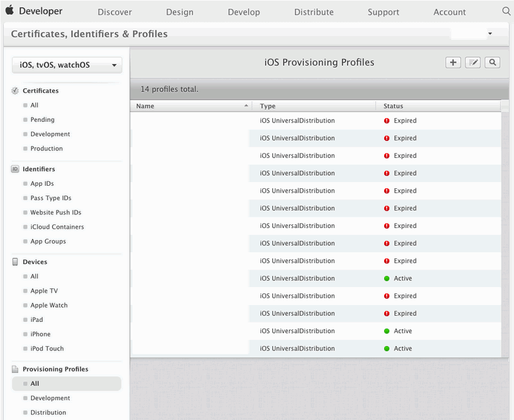Open the Design menu
Screen dimensions: 514x420
coord(180,12)
